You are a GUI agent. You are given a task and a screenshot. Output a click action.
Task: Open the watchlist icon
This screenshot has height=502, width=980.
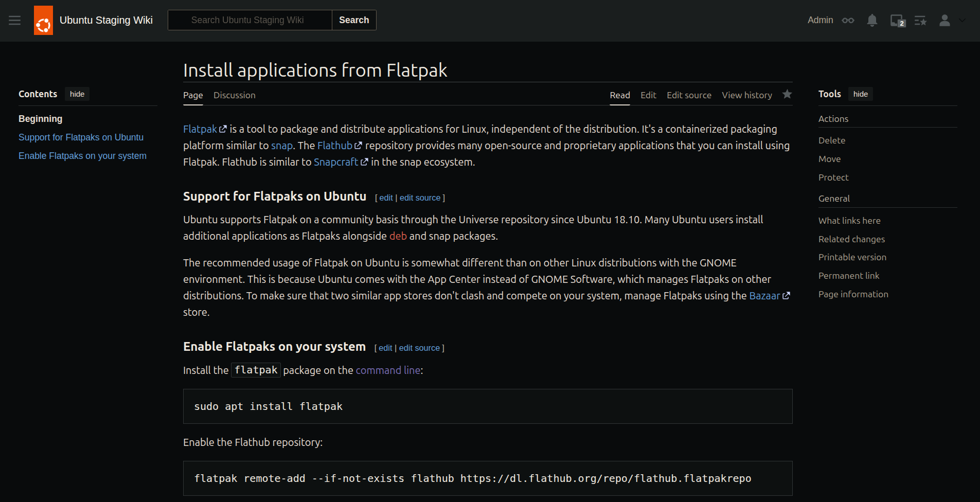click(920, 21)
